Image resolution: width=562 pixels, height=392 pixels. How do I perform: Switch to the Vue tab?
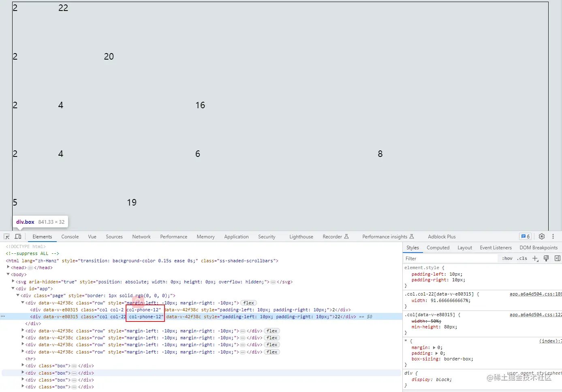click(x=92, y=237)
